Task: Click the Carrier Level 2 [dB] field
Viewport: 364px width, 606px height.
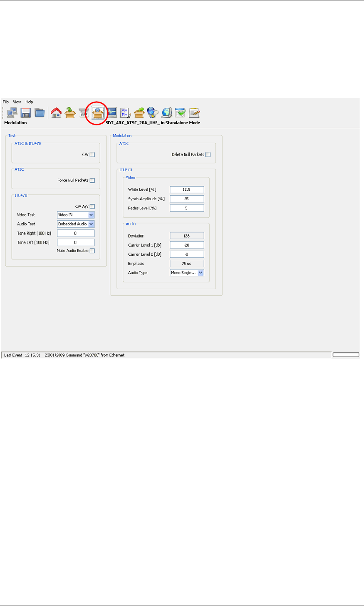Action: [187, 254]
